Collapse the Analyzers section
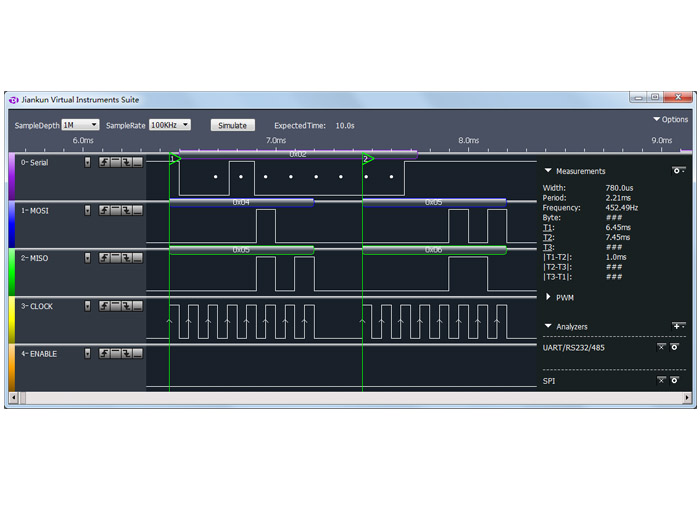This screenshot has width=700, height=525. (x=548, y=326)
